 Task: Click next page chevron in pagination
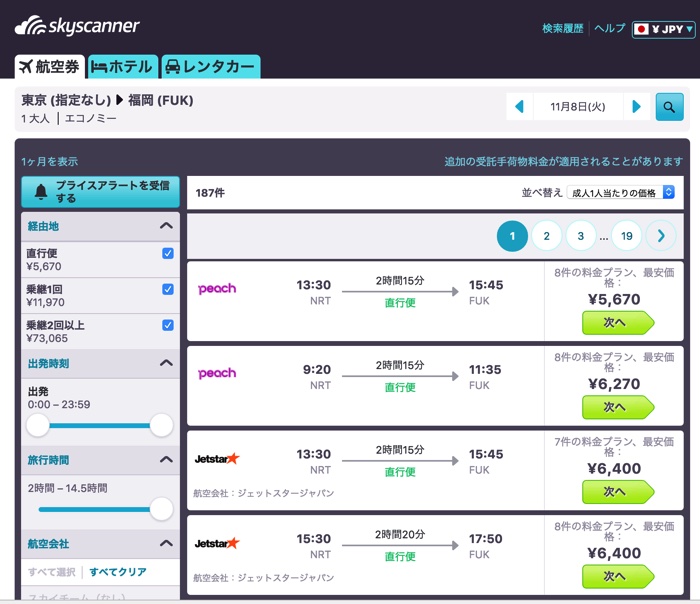point(661,236)
